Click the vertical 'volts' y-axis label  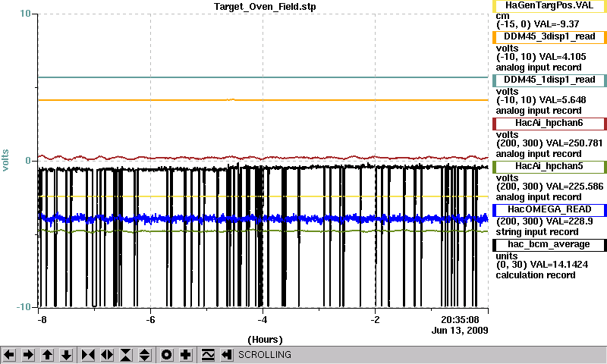5,160
